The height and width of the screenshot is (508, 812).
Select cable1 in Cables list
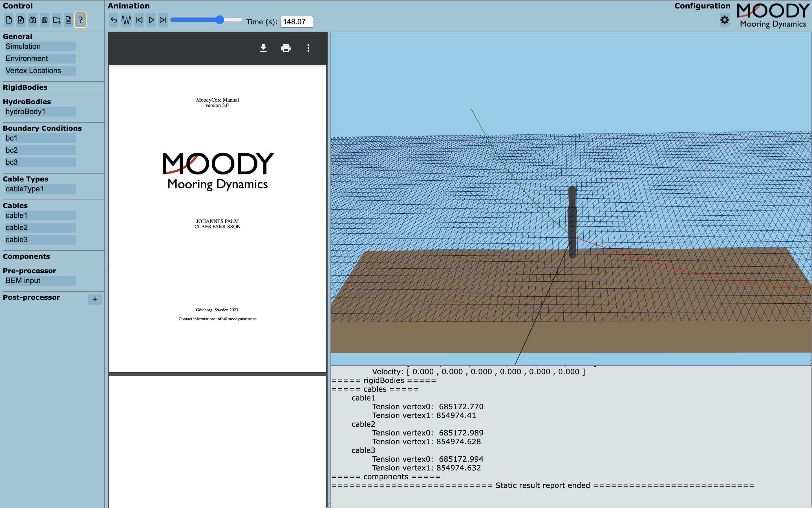(x=40, y=215)
